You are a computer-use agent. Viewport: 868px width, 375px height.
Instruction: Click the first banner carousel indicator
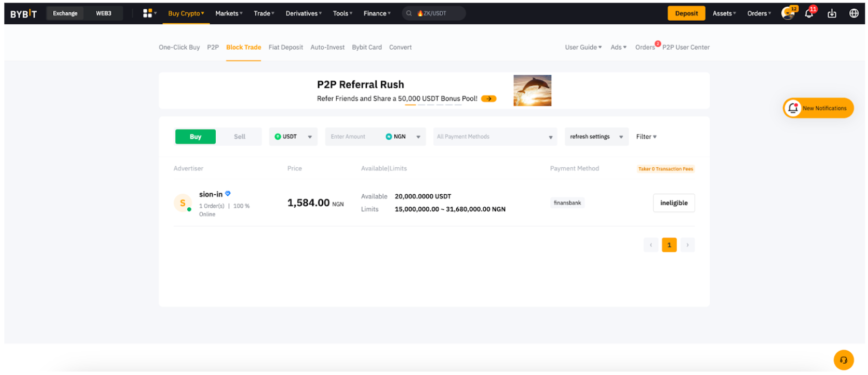tap(410, 105)
